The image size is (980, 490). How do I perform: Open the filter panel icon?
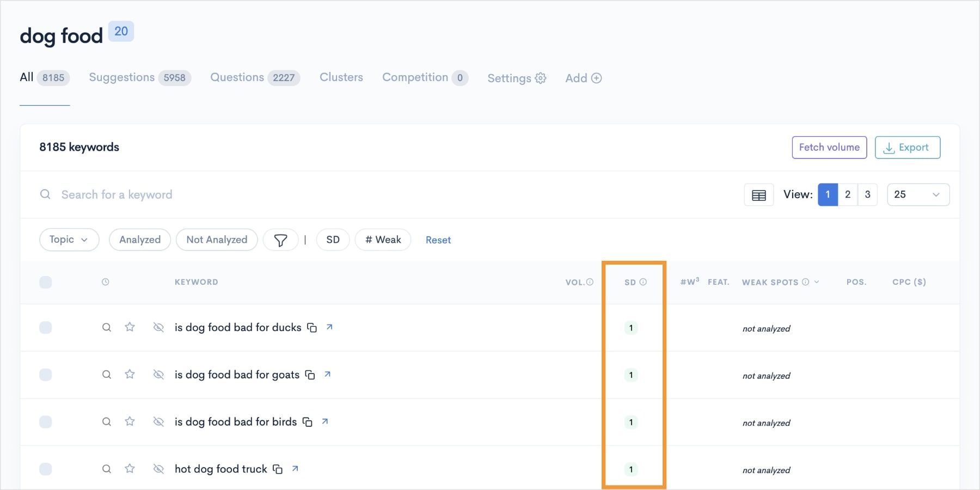pyautogui.click(x=280, y=240)
